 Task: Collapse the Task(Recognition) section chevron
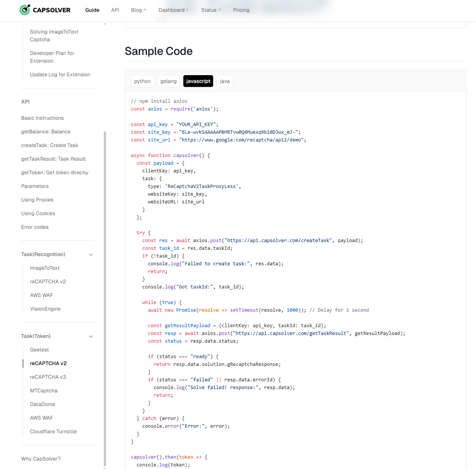click(x=91, y=255)
